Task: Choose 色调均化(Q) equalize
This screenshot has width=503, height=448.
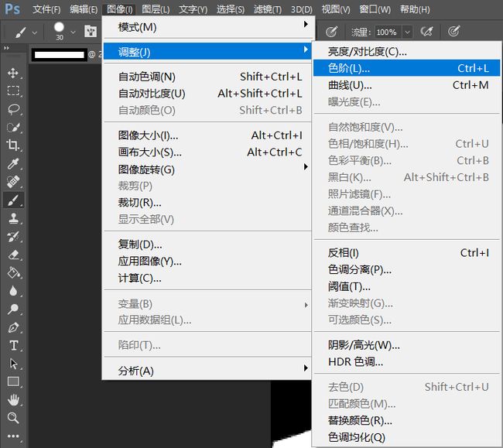Action: 406,436
